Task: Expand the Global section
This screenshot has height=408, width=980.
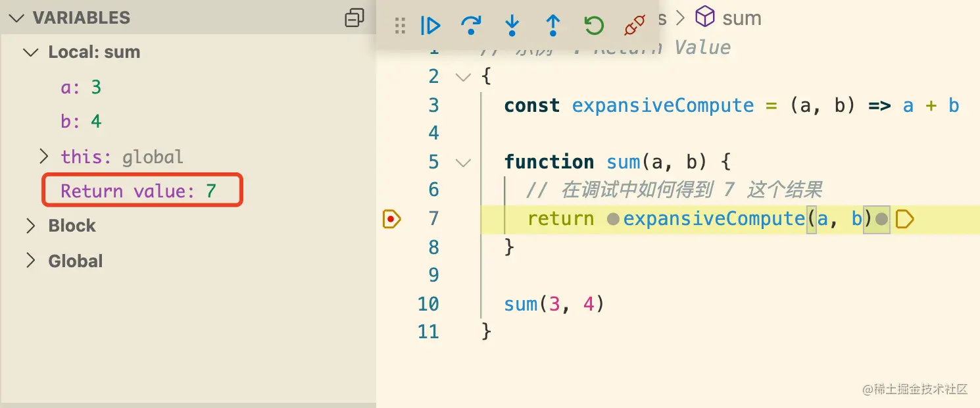Action: click(x=30, y=261)
